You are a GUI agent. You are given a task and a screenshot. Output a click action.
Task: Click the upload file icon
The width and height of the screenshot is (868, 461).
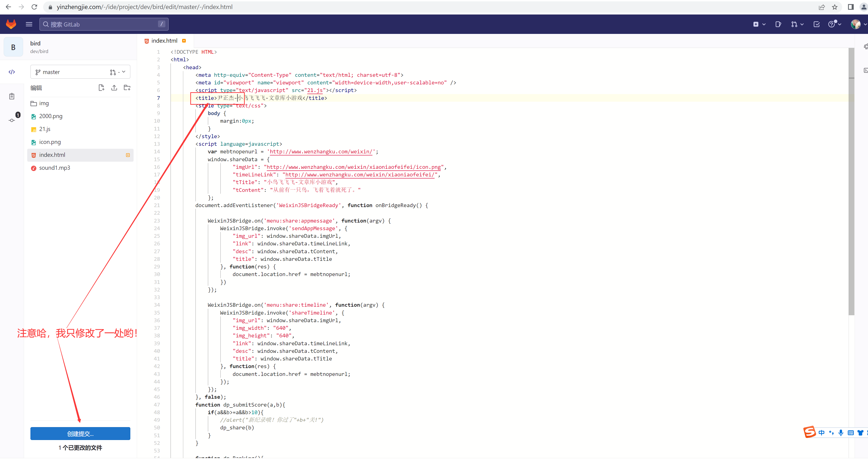pyautogui.click(x=114, y=88)
